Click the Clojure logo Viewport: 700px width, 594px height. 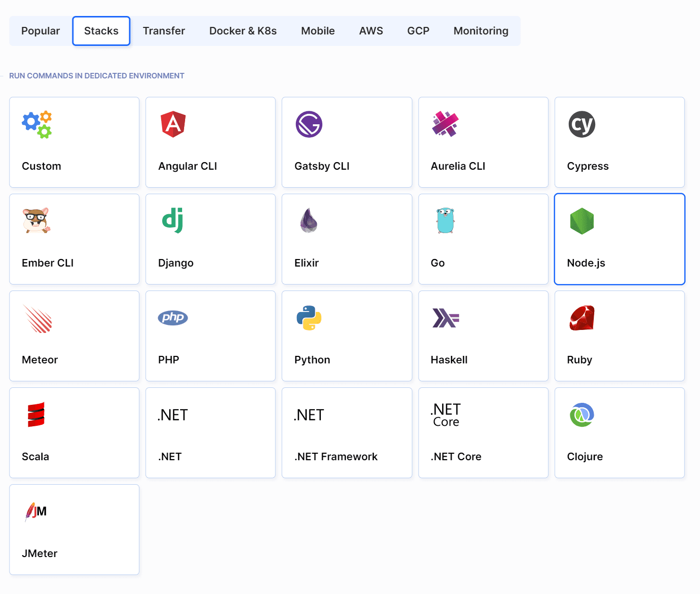[x=582, y=415]
